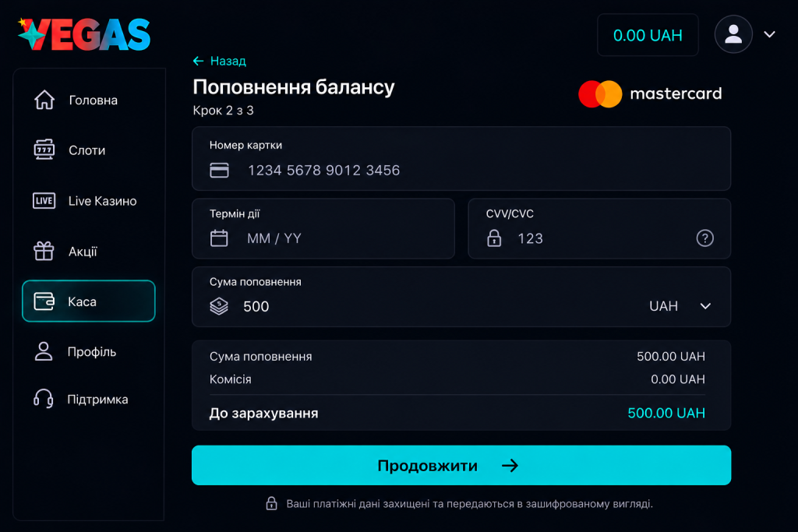Open the Каса menu item
This screenshot has height=532, width=798.
[89, 301]
